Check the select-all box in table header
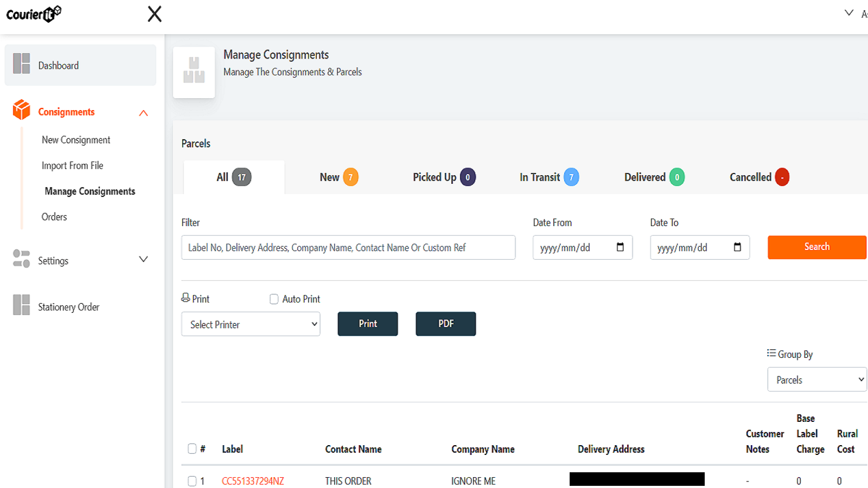The width and height of the screenshot is (868, 488). pos(192,448)
